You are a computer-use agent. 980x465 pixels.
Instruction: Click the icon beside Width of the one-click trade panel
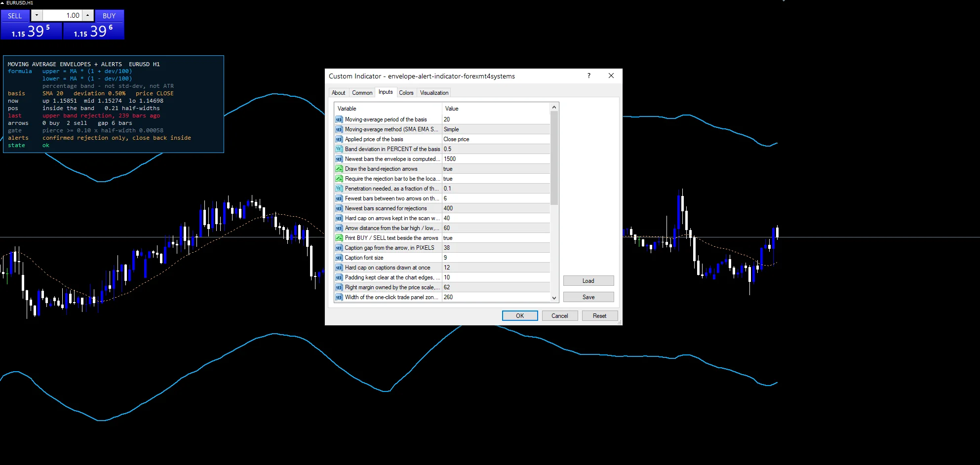[339, 297]
